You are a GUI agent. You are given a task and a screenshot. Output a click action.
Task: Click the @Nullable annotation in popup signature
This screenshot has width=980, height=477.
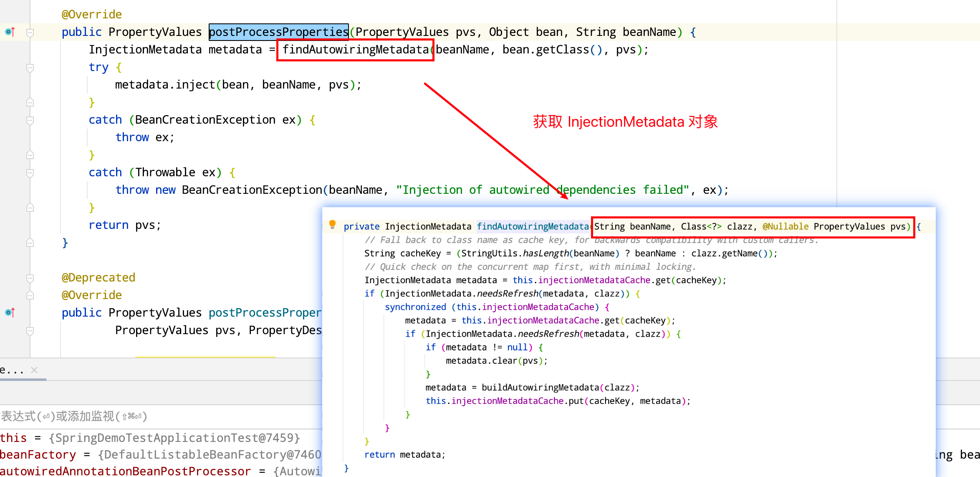786,226
